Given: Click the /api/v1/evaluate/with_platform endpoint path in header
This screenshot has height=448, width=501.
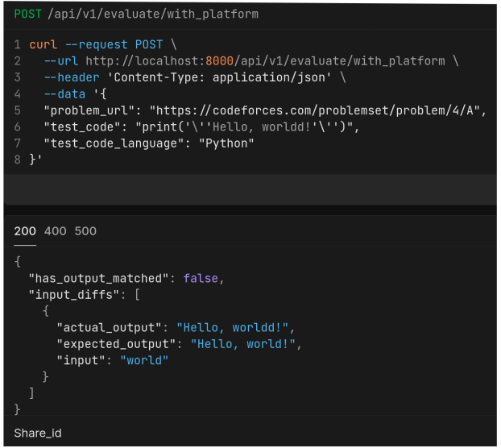Looking at the screenshot, I should (x=153, y=14).
